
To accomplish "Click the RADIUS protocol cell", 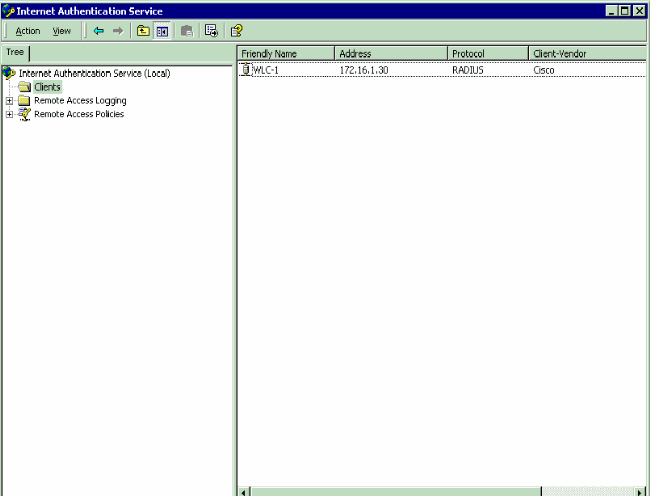I will 468,70.
